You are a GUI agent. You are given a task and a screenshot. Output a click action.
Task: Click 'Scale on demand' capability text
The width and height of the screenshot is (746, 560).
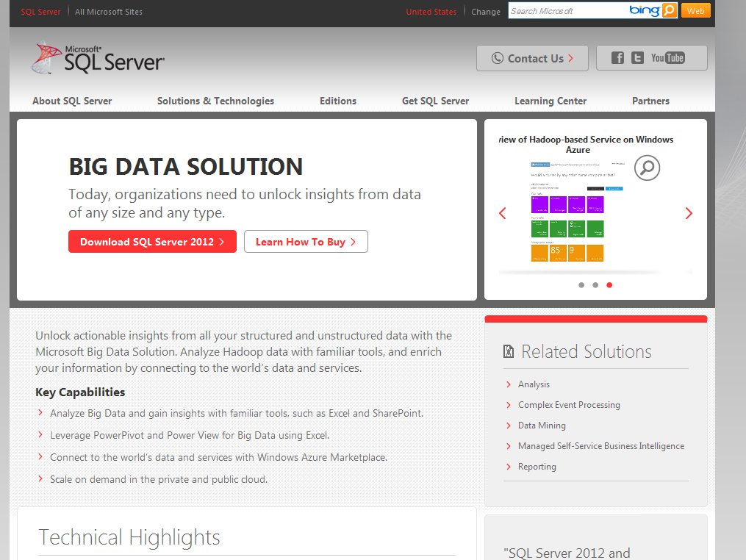[x=159, y=480]
